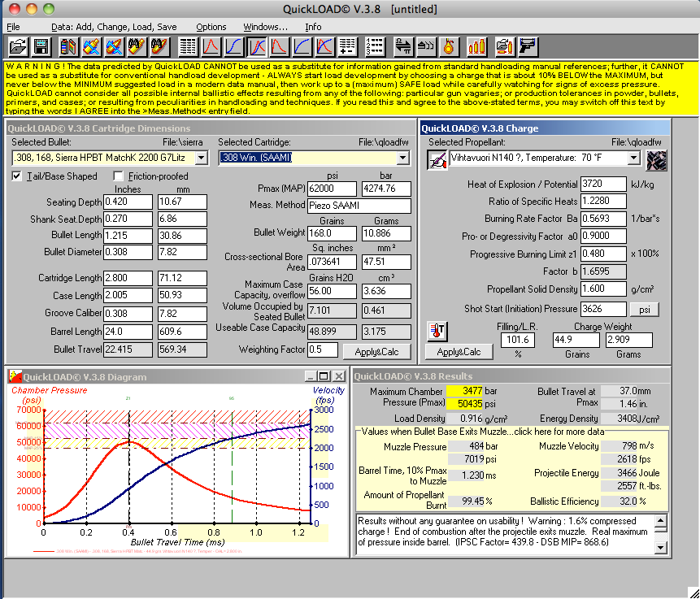The width and height of the screenshot is (700, 599).
Task: Click the Charge Weight grains field
Action: coord(576,340)
